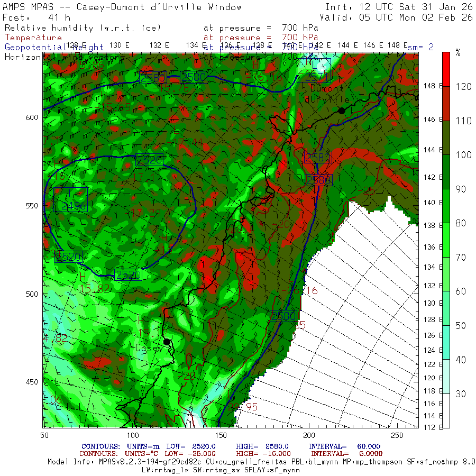Click the color bar value 80
This screenshot has width=476, height=476.
[x=461, y=223]
